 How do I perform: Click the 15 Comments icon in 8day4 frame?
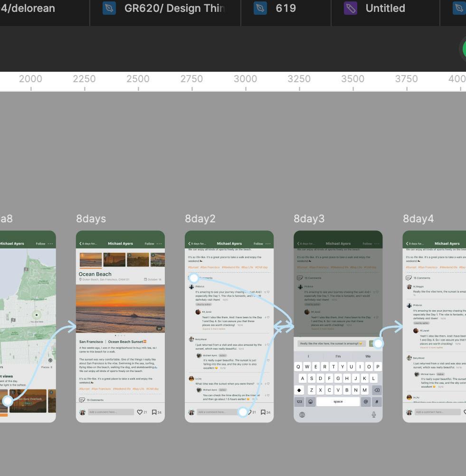tap(409, 278)
